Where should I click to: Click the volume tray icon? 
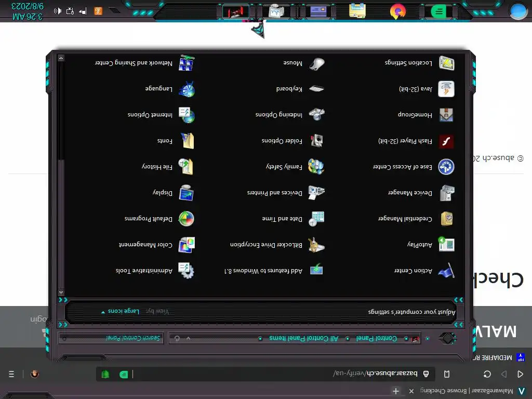click(58, 11)
